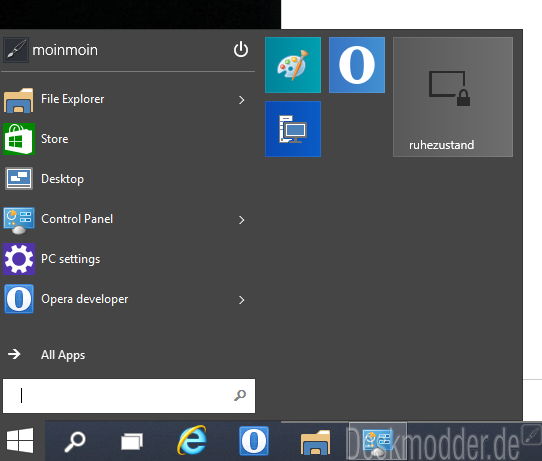This screenshot has width=542, height=461.
Task: Open the File Explorer taskbar icon
Action: click(x=315, y=442)
